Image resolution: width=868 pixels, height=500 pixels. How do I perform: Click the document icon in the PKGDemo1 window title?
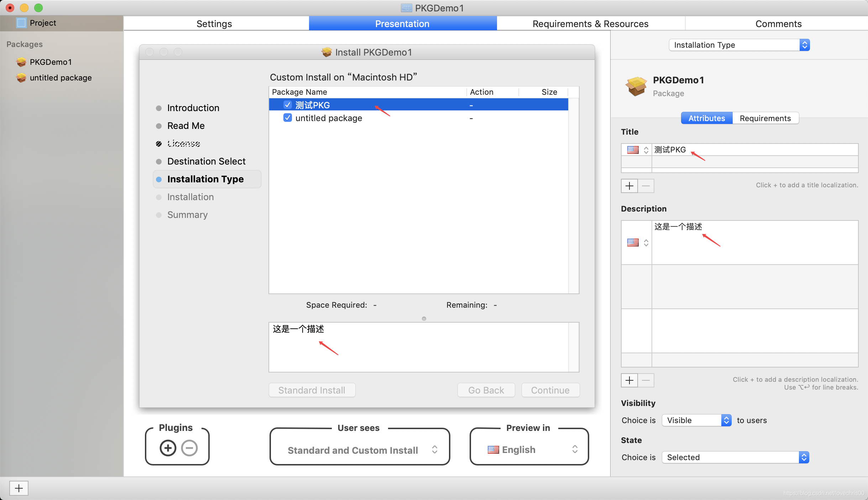(x=407, y=8)
